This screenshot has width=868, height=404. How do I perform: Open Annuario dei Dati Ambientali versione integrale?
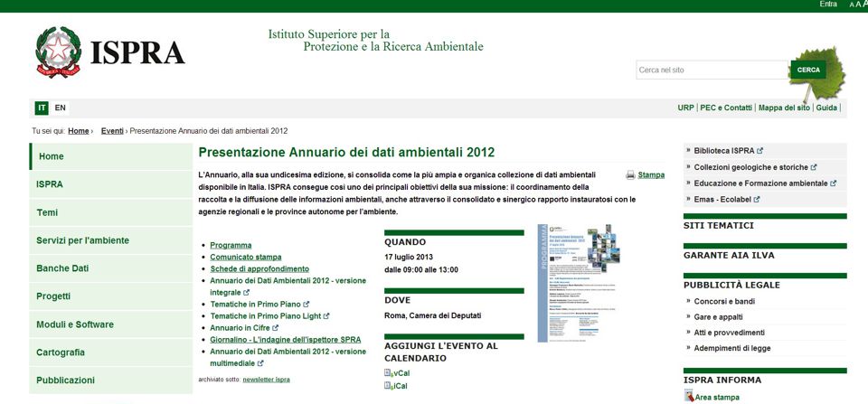288,287
